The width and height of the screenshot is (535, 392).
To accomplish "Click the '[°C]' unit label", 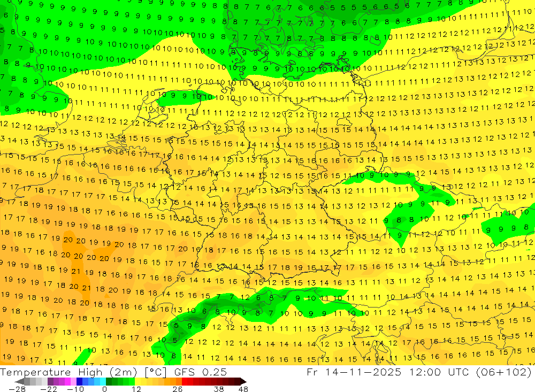I will 156,372.
